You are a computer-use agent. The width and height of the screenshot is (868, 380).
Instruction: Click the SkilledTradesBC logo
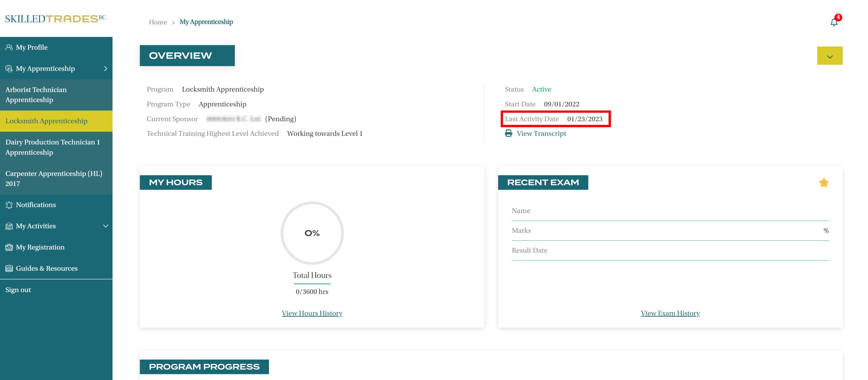click(55, 19)
